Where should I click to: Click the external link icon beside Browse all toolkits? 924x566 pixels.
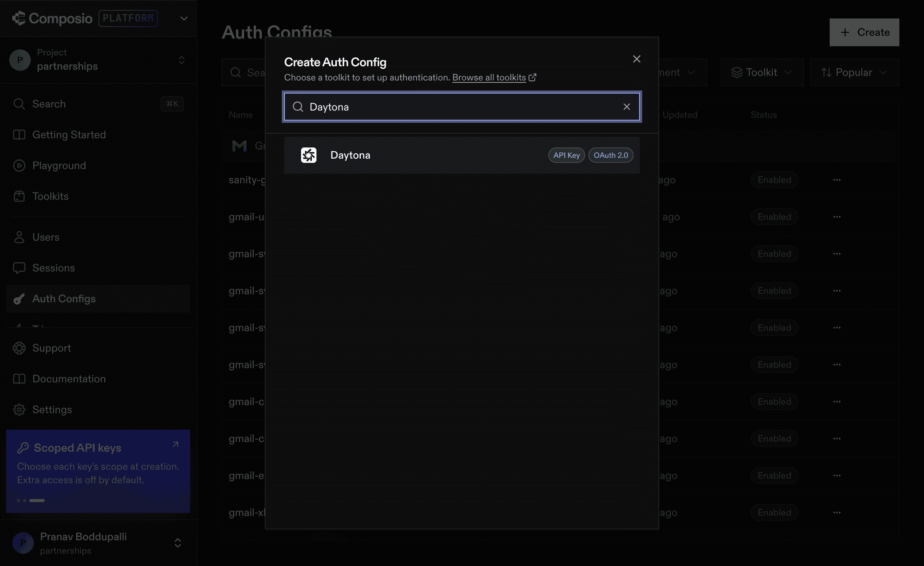click(x=532, y=77)
